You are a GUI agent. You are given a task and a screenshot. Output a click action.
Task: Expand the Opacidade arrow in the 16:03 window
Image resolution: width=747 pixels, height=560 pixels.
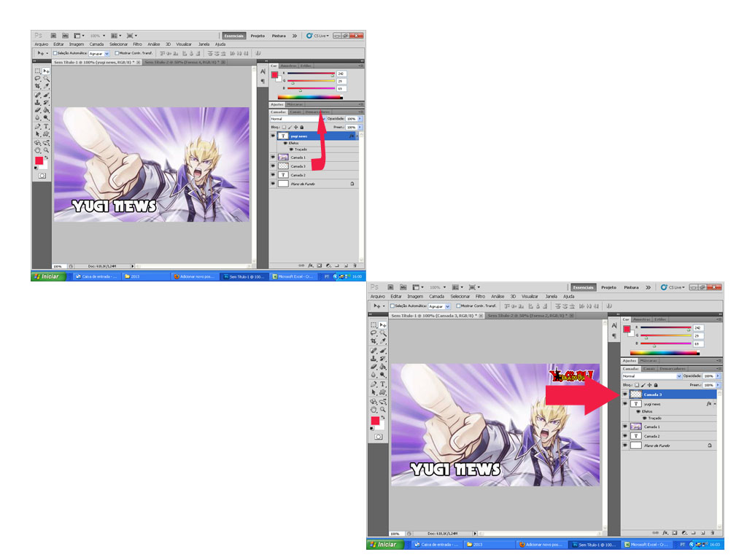(x=718, y=376)
